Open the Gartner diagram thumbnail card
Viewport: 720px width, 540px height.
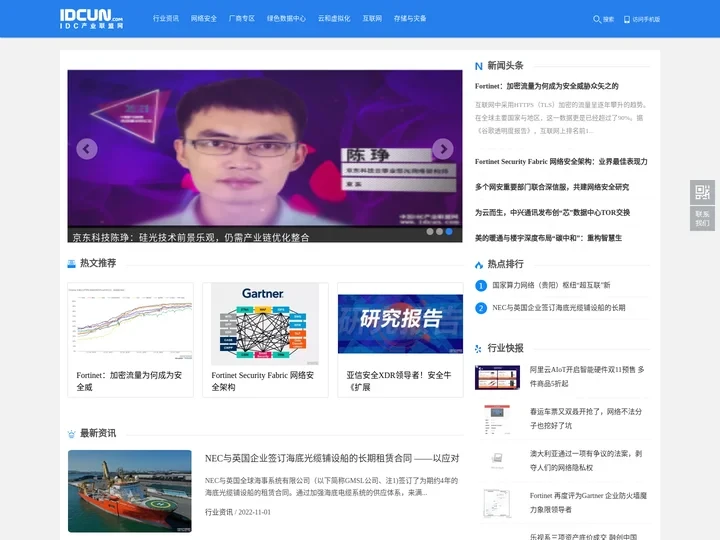[265, 324]
